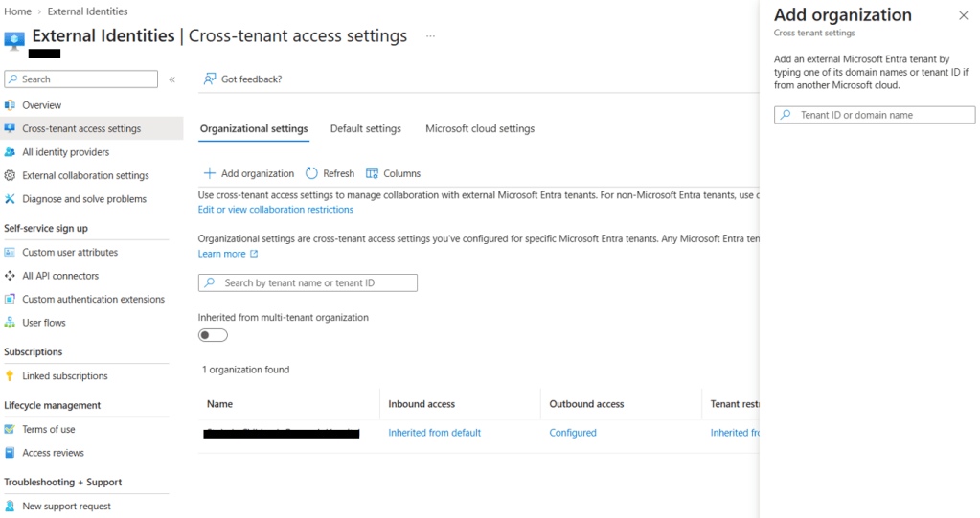Viewport: 980px width, 518px height.
Task: Click the Configured outbound access link
Action: [x=573, y=433]
